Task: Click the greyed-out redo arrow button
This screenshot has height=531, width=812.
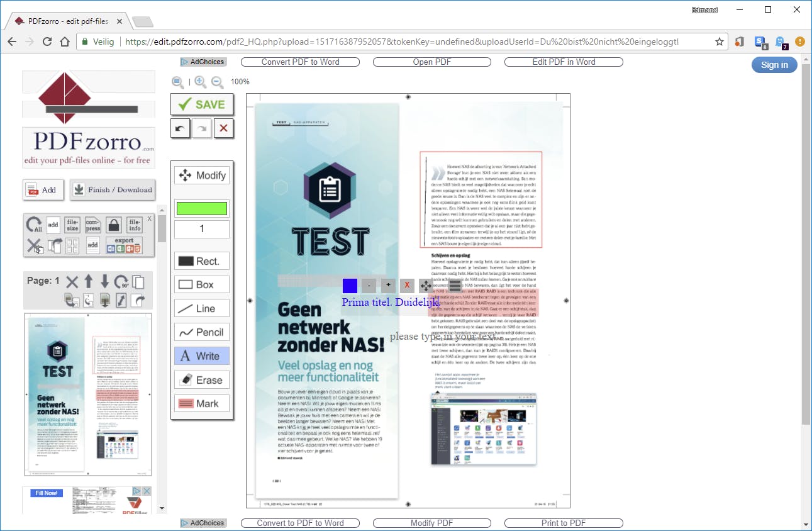Action: pyautogui.click(x=202, y=128)
